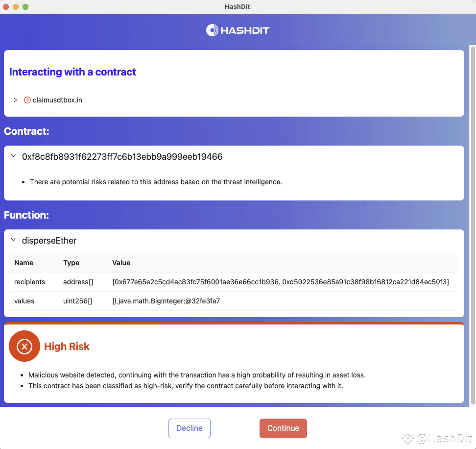Expand the claimusdtbox.in site details chevron
This screenshot has height=449, width=476.
pos(15,100)
